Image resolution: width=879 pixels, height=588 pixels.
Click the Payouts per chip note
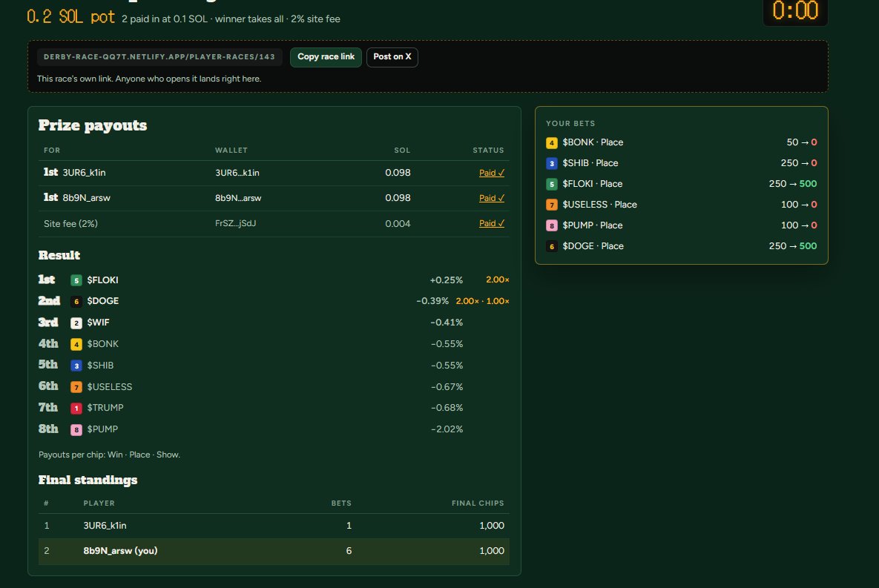click(109, 455)
